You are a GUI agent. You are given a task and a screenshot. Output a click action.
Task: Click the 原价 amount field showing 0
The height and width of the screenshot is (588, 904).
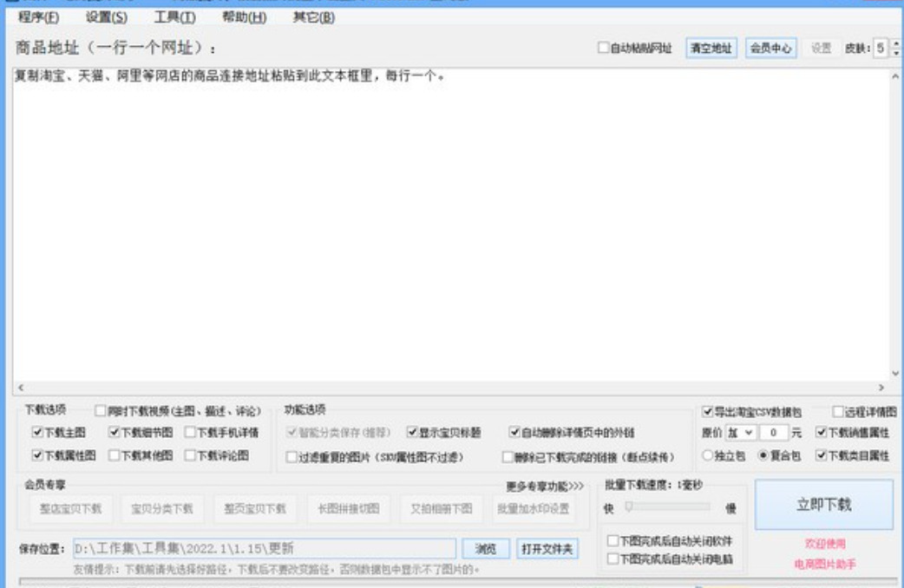[x=774, y=433]
